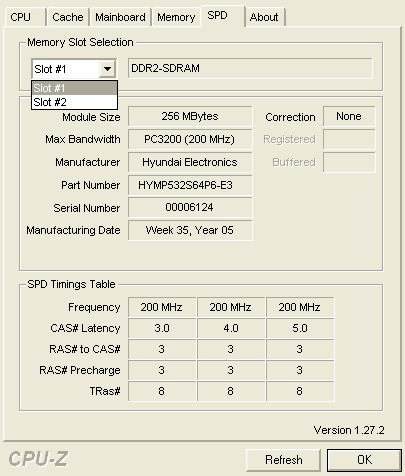Viewport: 405px width, 476px height.
Task: Click the RAS# Precharge label
Action: click(x=80, y=370)
